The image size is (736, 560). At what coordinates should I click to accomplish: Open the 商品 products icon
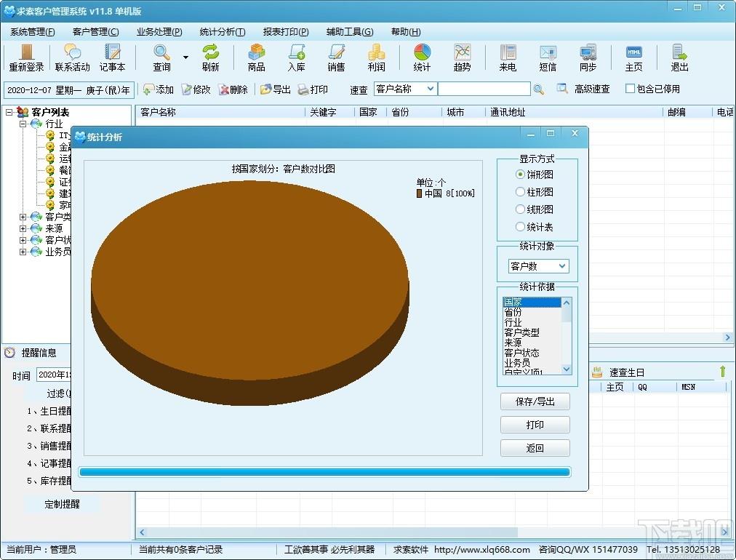(256, 57)
